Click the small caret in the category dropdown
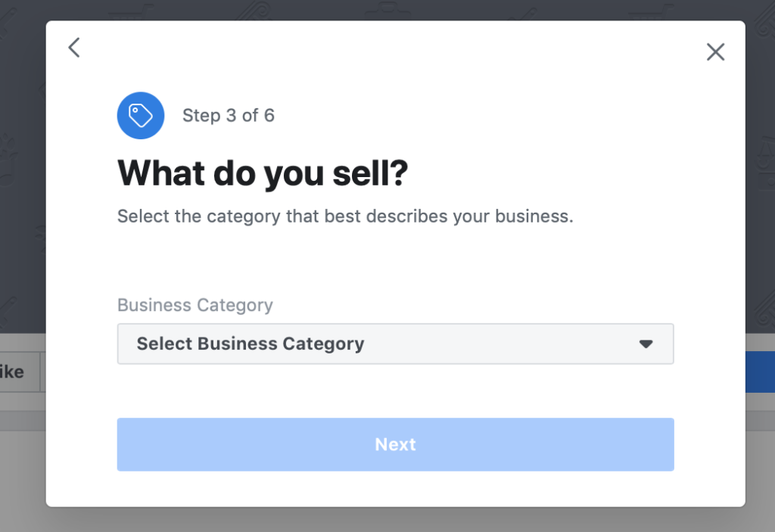This screenshot has width=775, height=532. coord(646,344)
